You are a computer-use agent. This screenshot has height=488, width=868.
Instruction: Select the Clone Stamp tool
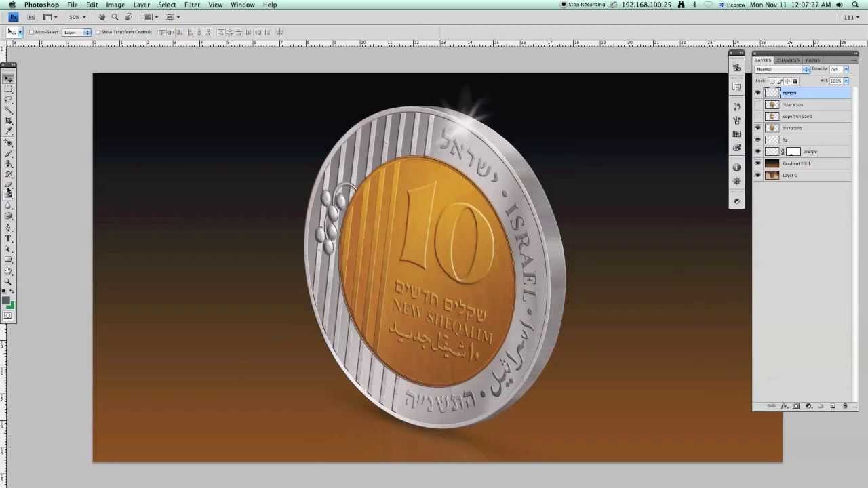8,163
